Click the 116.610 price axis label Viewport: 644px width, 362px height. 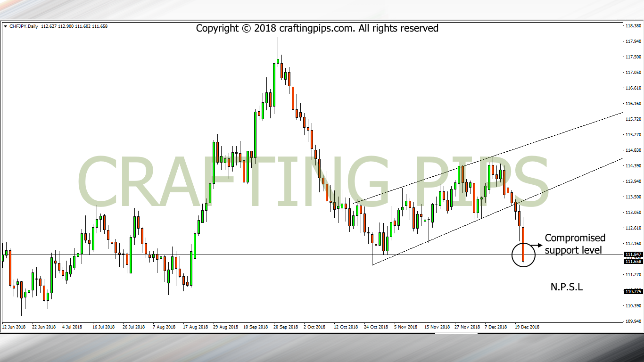coord(633,88)
